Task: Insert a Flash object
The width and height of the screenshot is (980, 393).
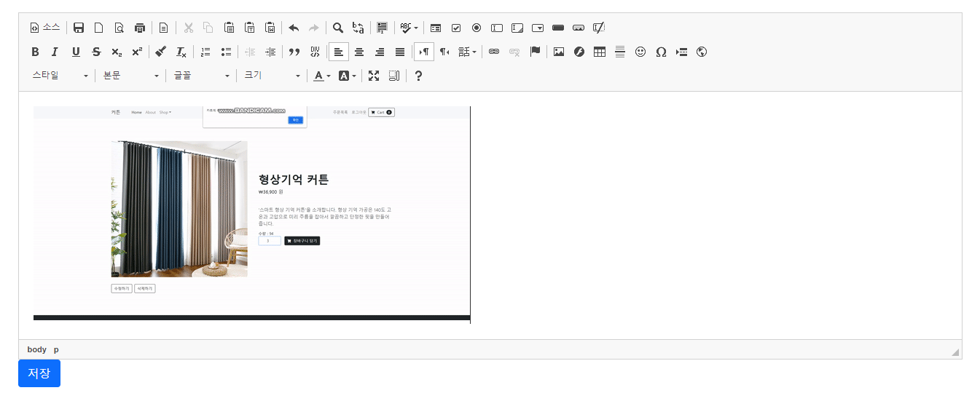Action: (x=579, y=52)
